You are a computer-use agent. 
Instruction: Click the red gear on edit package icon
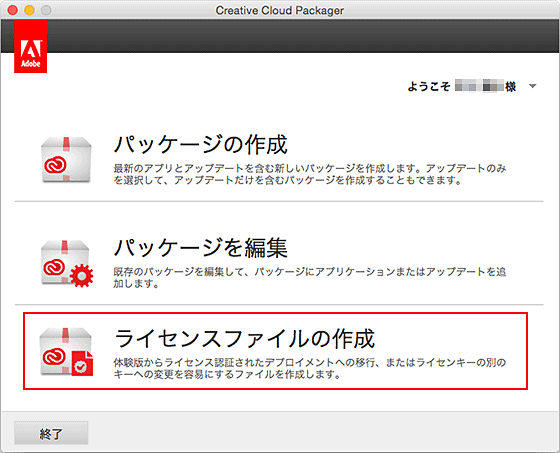(x=82, y=275)
